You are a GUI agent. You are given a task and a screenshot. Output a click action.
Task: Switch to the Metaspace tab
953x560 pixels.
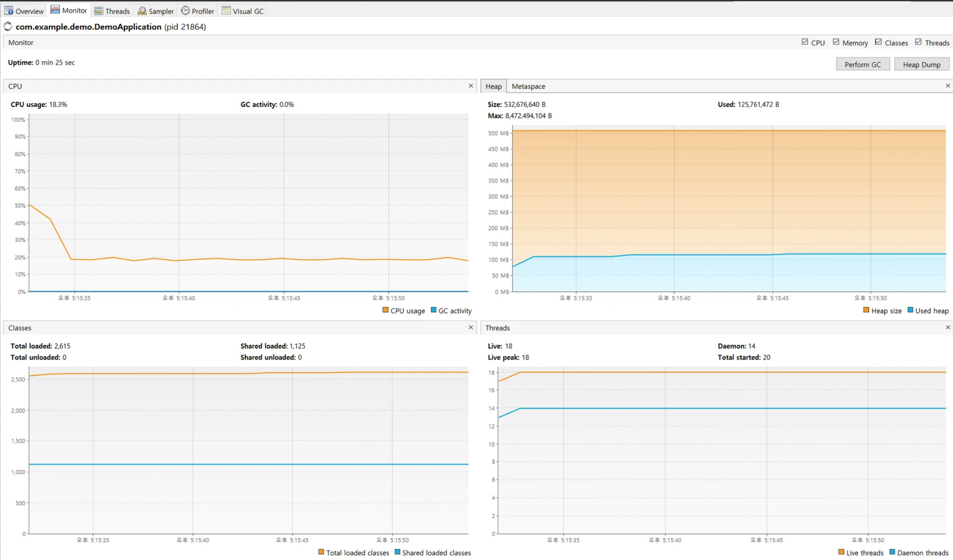[528, 86]
